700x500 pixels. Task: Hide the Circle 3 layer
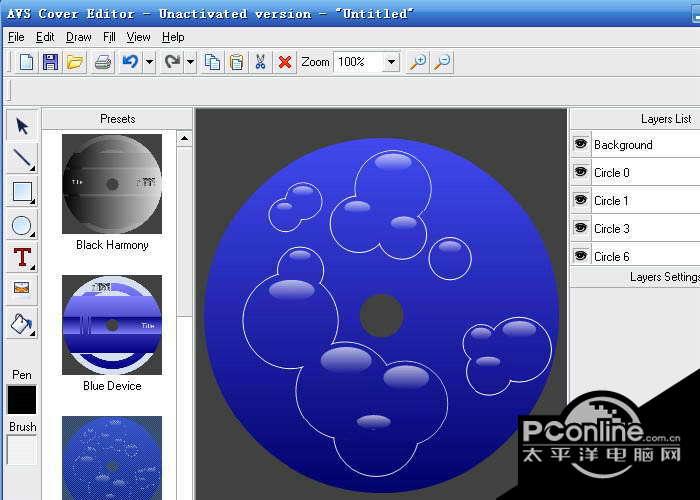580,228
